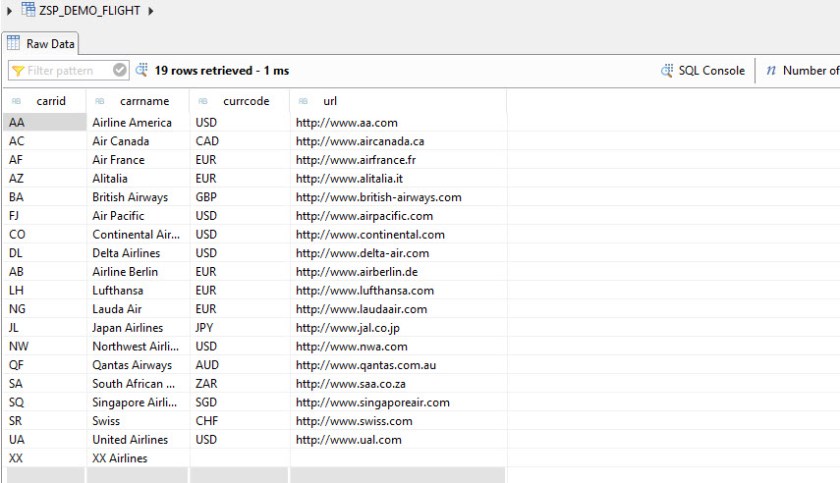Select the Airline America cell

138,122
